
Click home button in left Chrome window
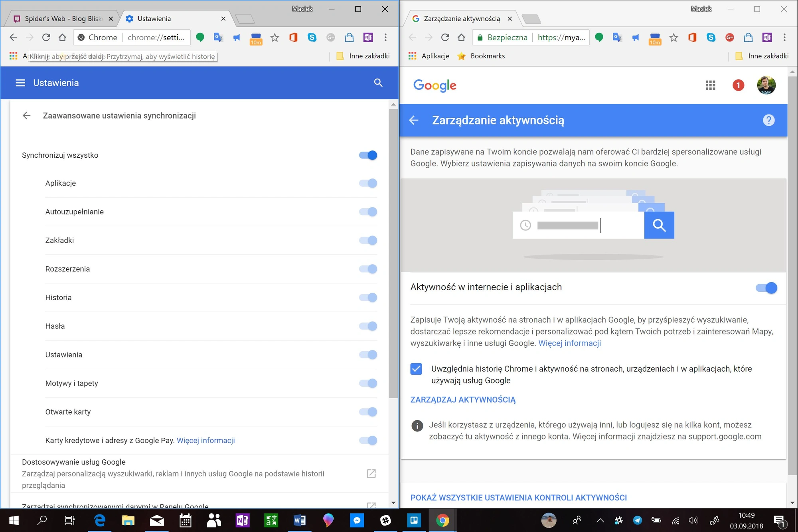62,38
